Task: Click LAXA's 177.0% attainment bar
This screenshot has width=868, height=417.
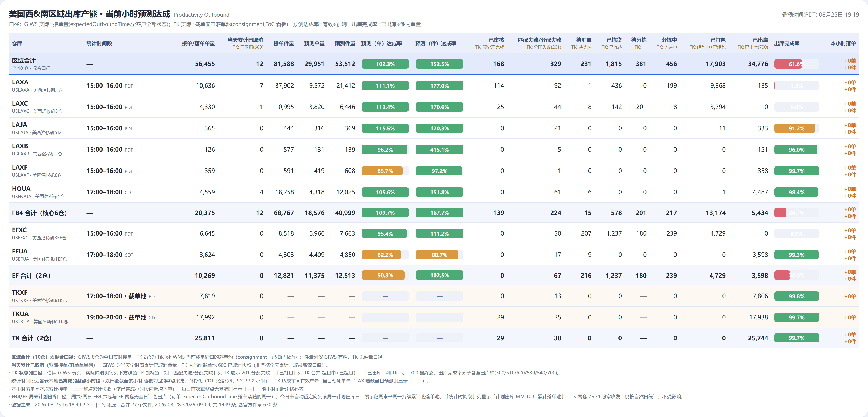Action: (x=439, y=86)
